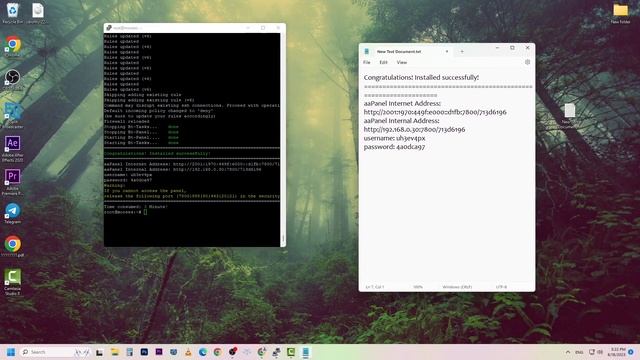Click Windows (CRLF) in Notepad status bar
Viewport: 640px width, 360px height.
457,287
